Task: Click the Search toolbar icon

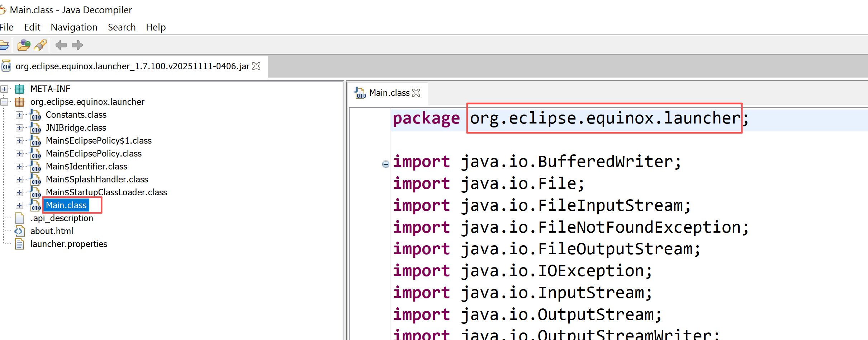Action: (x=41, y=45)
